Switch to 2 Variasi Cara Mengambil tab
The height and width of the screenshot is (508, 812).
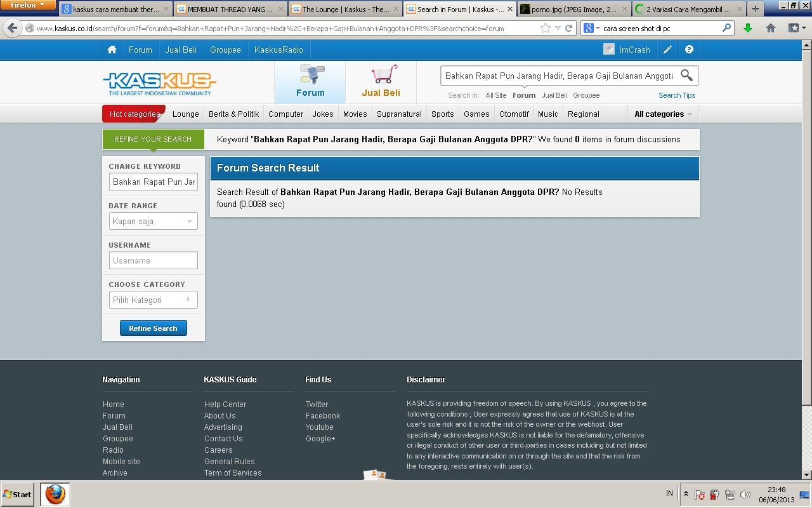[689, 9]
